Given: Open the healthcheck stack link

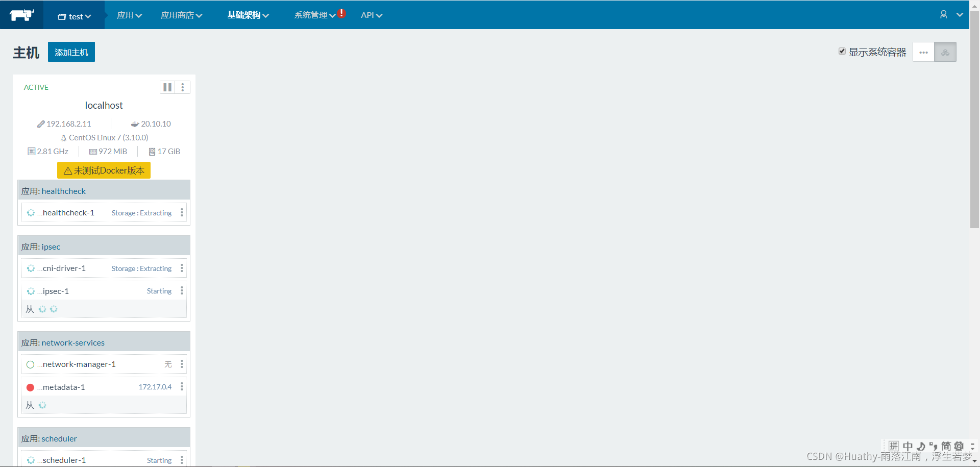Looking at the screenshot, I should tap(64, 191).
